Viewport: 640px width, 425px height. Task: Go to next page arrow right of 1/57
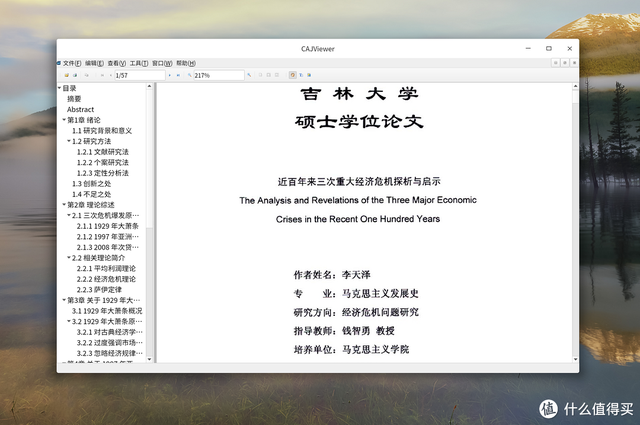(x=170, y=75)
